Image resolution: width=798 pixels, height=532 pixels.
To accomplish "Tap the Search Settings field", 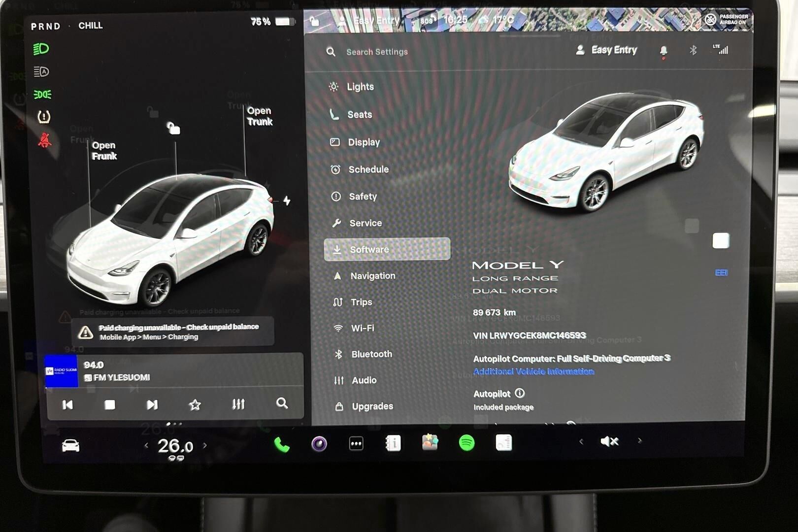I will [377, 52].
